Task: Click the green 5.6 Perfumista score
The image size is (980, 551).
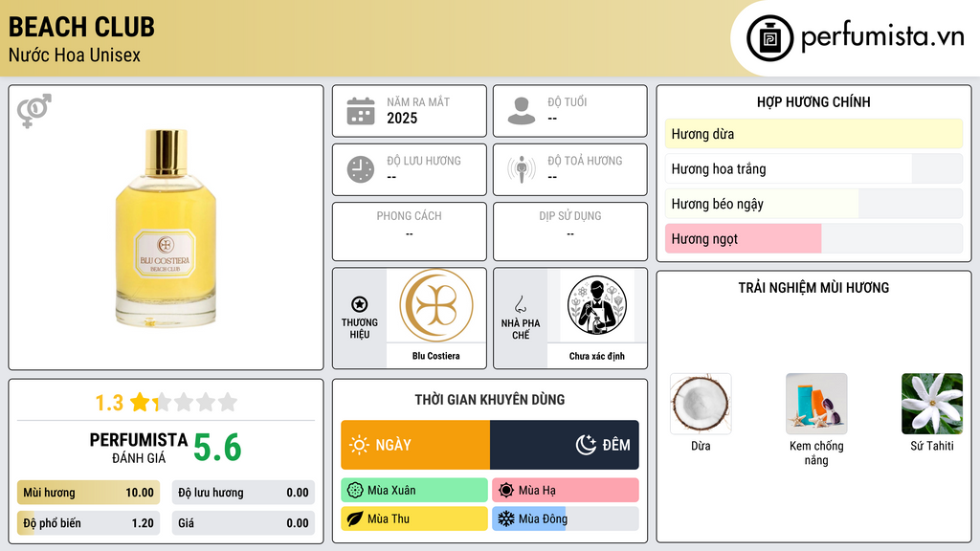Action: [217, 448]
